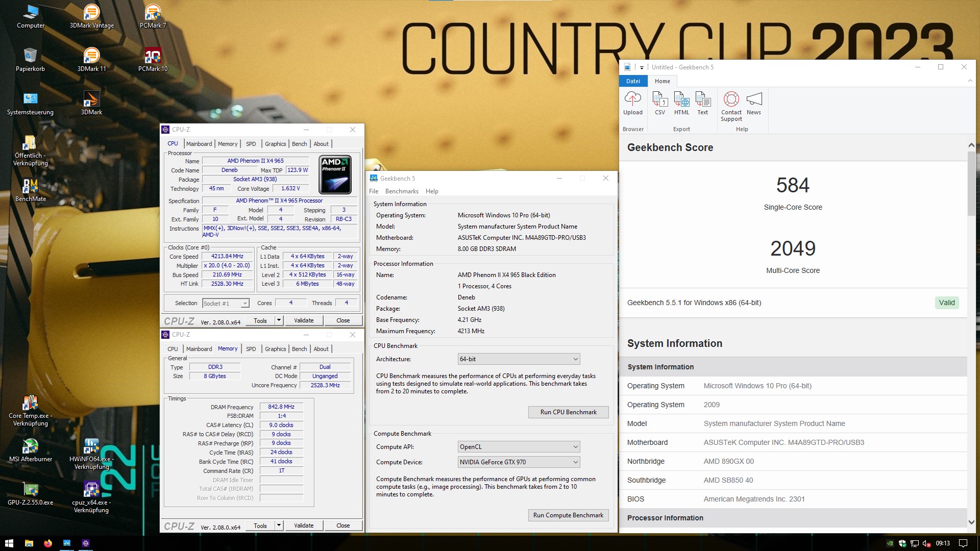980x551 pixels.
Task: Export results with the HTML icon
Action: coord(681,104)
